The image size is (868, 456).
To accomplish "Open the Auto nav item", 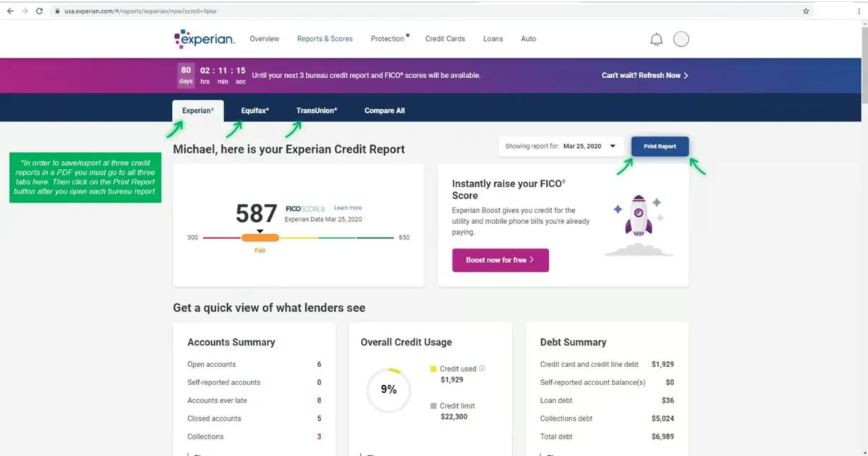I will [528, 39].
